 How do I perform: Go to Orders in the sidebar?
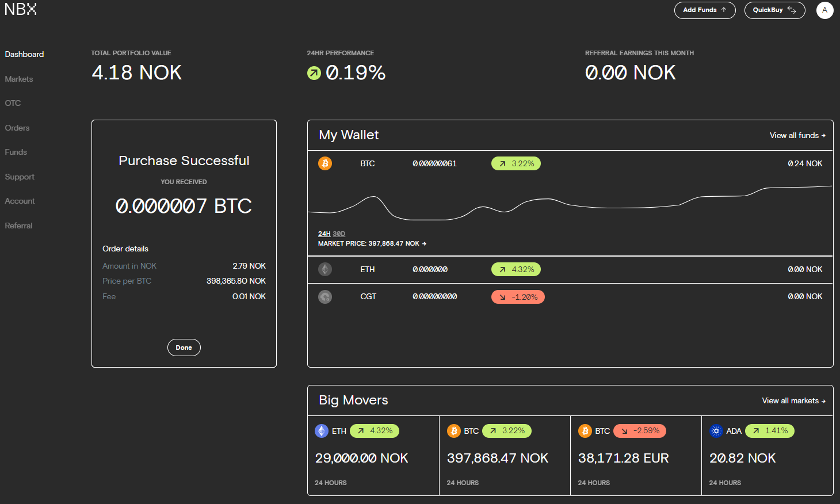click(x=17, y=128)
